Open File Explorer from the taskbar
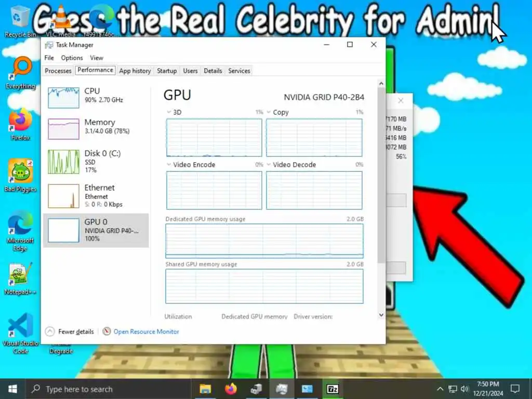The width and height of the screenshot is (532, 399). (205, 389)
